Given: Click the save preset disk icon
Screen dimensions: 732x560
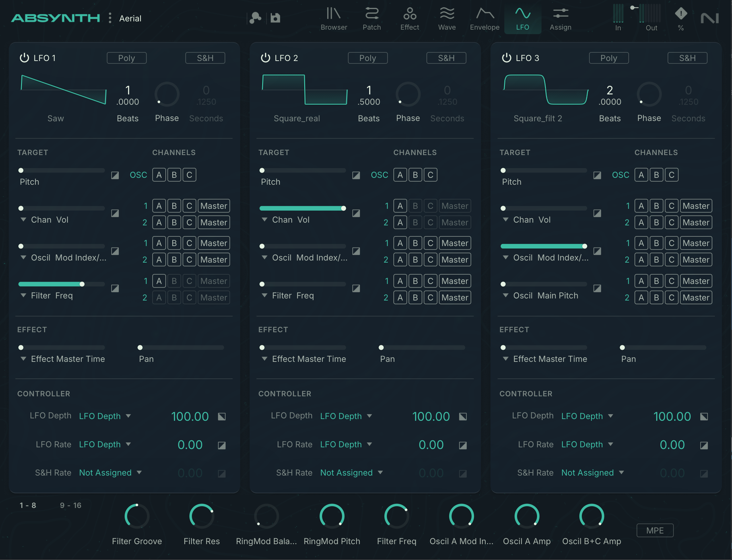Looking at the screenshot, I should point(275,18).
